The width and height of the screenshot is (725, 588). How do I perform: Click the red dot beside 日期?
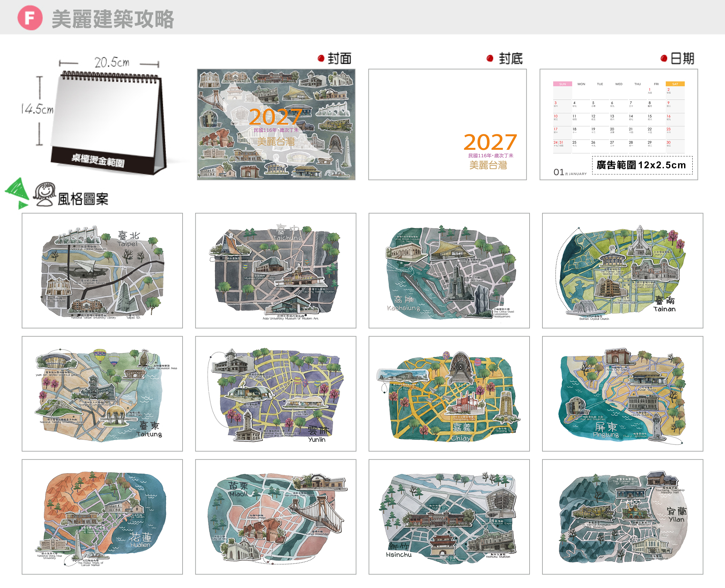coord(664,58)
